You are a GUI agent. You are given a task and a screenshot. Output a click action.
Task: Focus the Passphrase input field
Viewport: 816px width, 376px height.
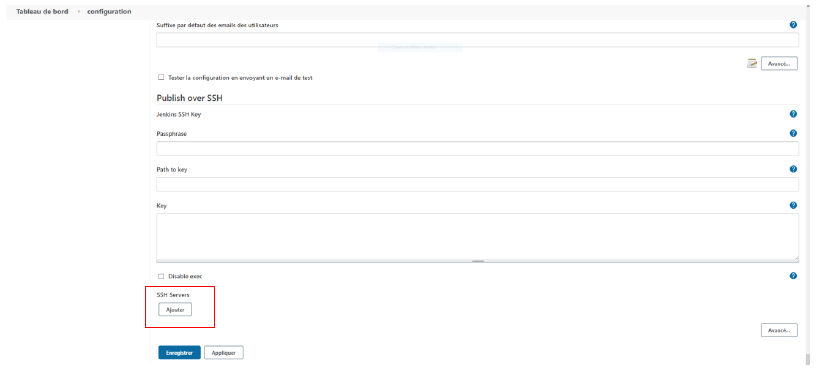tap(478, 149)
